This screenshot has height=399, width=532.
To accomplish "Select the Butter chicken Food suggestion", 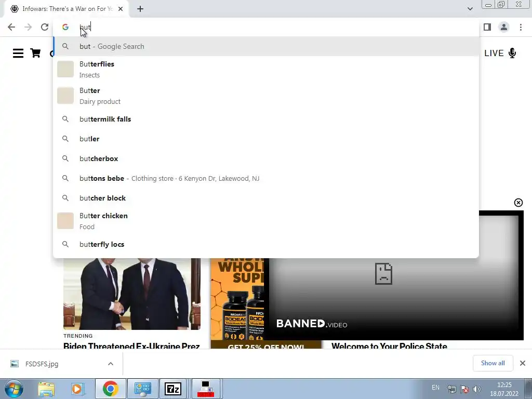I will pyautogui.click(x=266, y=221).
